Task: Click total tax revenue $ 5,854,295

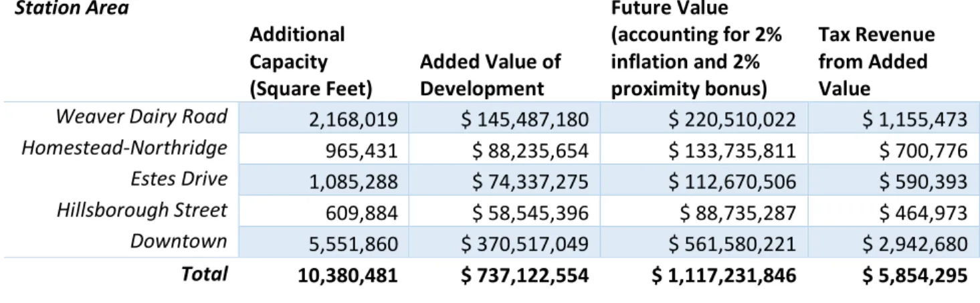Action: [914, 276]
